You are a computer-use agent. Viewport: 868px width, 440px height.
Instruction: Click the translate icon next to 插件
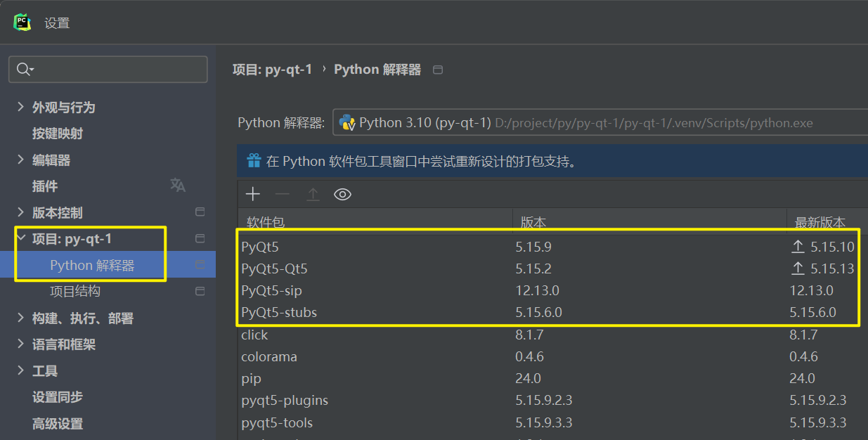178,186
